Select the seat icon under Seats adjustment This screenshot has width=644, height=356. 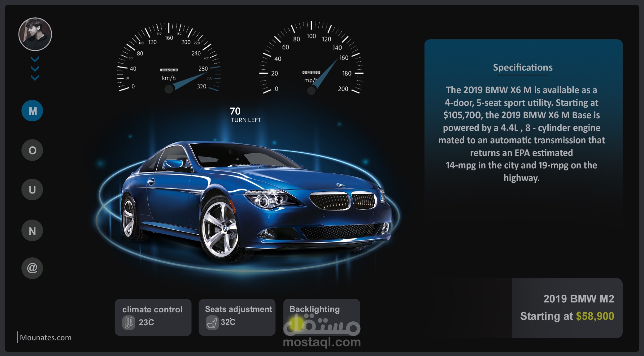[x=213, y=322]
